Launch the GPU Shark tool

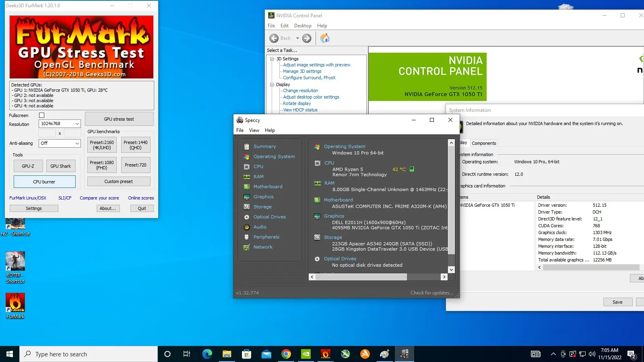60,166
